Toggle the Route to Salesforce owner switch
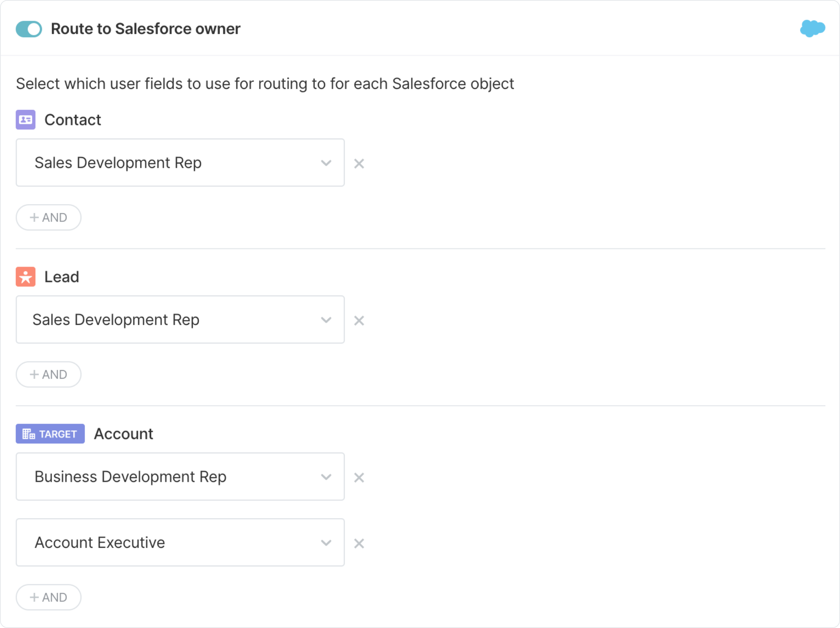 [x=30, y=28]
